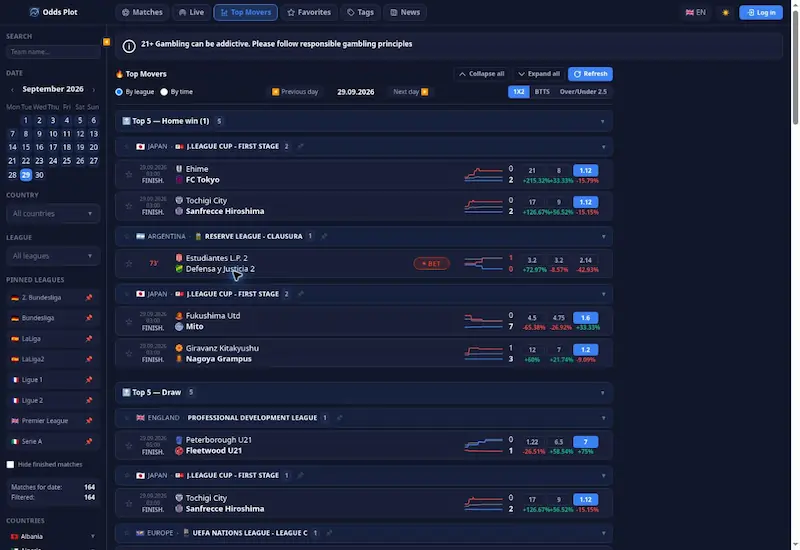
Task: Go to previous month in calendar
Action: 12,90
